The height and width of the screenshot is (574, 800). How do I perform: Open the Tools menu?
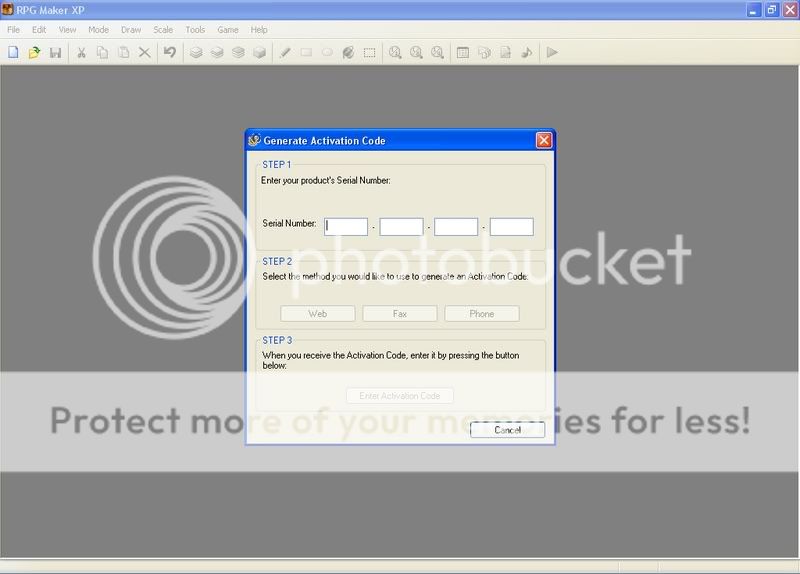pyautogui.click(x=195, y=30)
